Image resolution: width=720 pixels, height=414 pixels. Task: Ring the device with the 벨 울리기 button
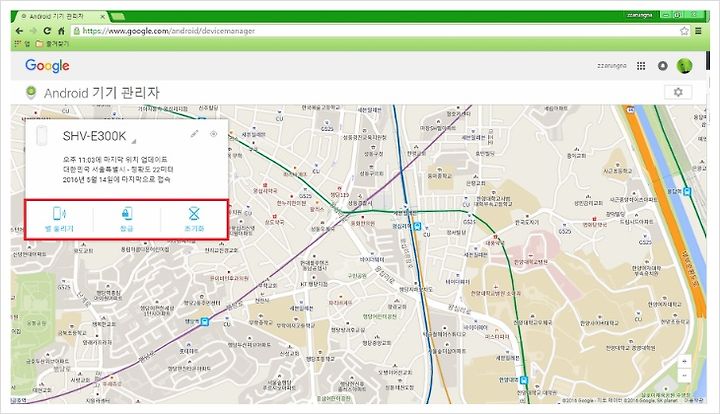pos(59,219)
